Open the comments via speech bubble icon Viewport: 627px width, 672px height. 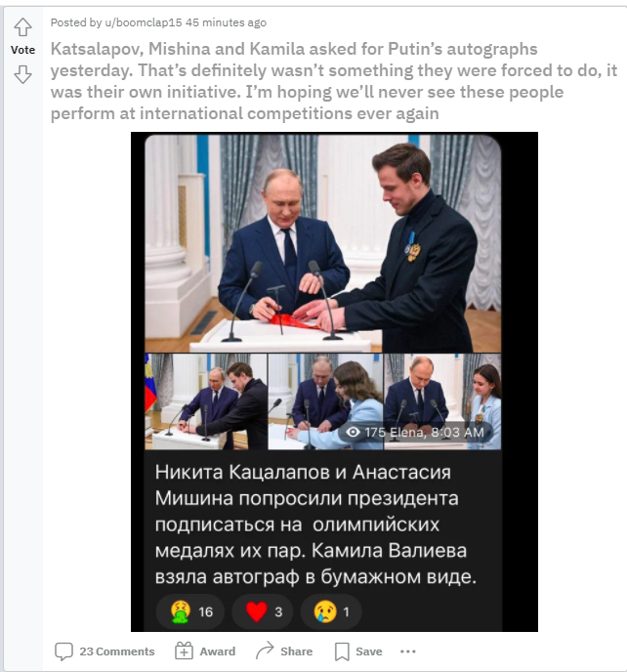(x=63, y=651)
